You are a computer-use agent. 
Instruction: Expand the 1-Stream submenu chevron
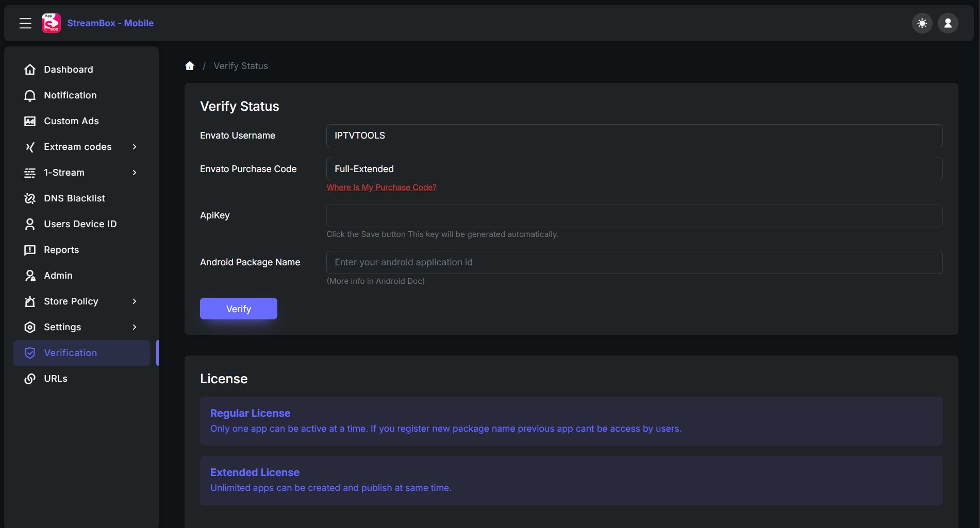pos(135,173)
